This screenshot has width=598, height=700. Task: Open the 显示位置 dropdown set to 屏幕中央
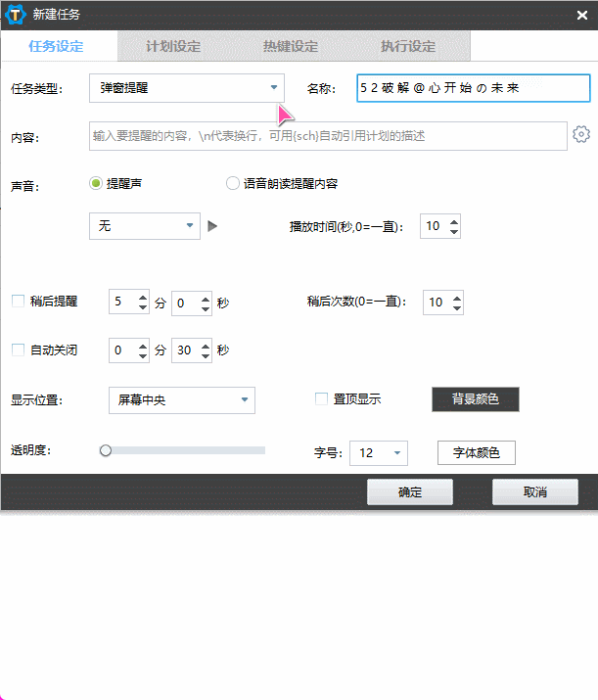(181, 400)
